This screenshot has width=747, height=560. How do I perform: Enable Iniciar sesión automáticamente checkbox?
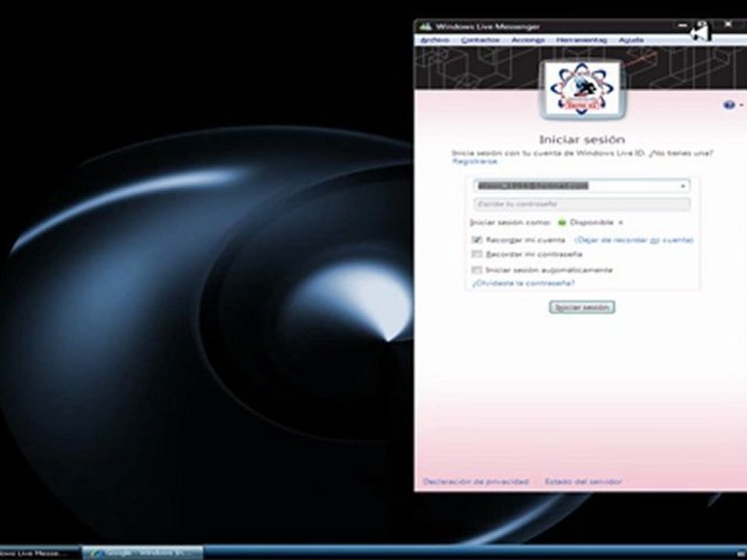pos(477,270)
